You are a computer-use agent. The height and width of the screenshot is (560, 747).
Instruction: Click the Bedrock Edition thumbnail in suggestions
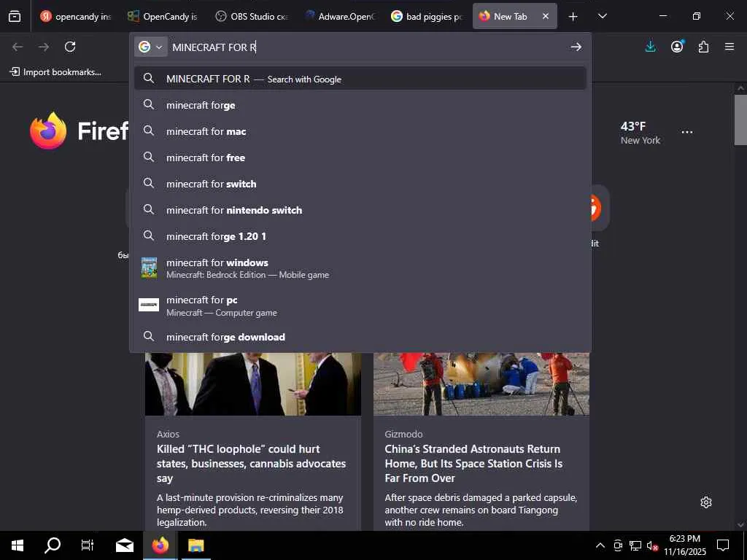coord(149,268)
